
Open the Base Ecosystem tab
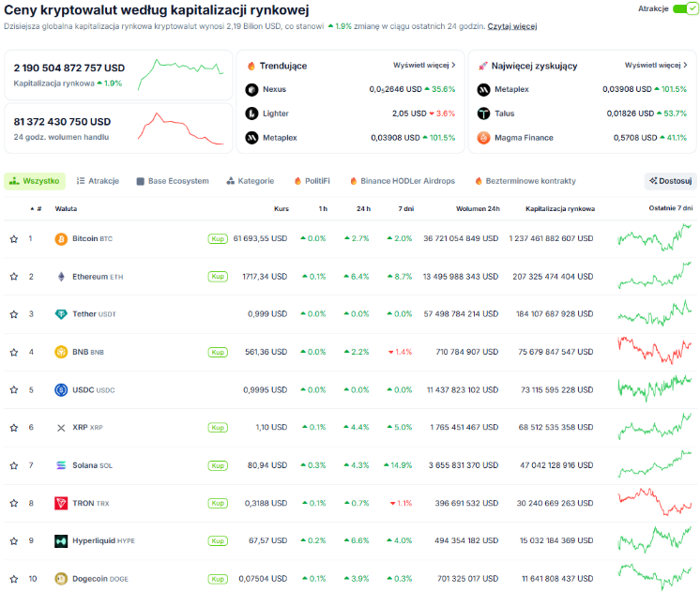coord(173,181)
